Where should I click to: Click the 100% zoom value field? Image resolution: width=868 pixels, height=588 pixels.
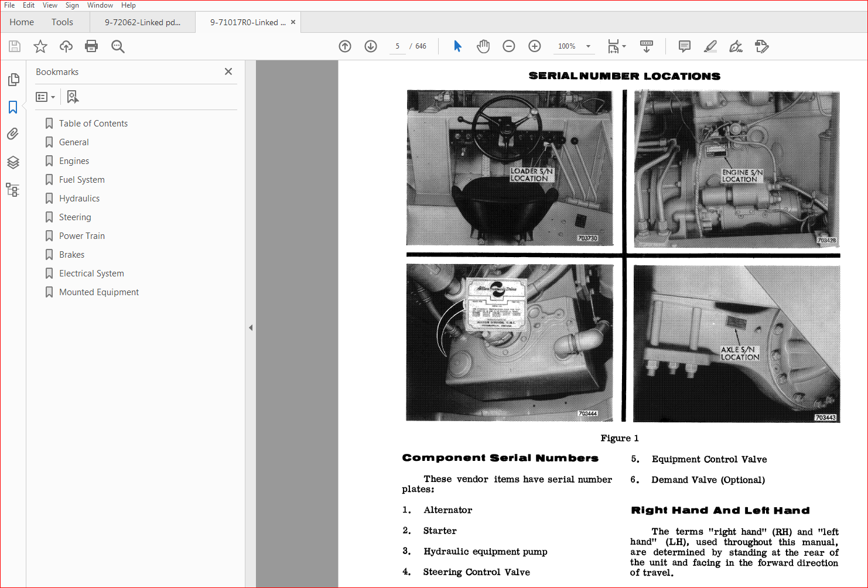point(567,46)
